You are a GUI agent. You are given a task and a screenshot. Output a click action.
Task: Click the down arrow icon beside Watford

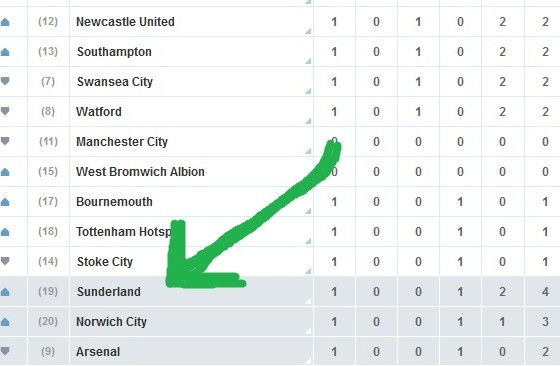(5, 111)
